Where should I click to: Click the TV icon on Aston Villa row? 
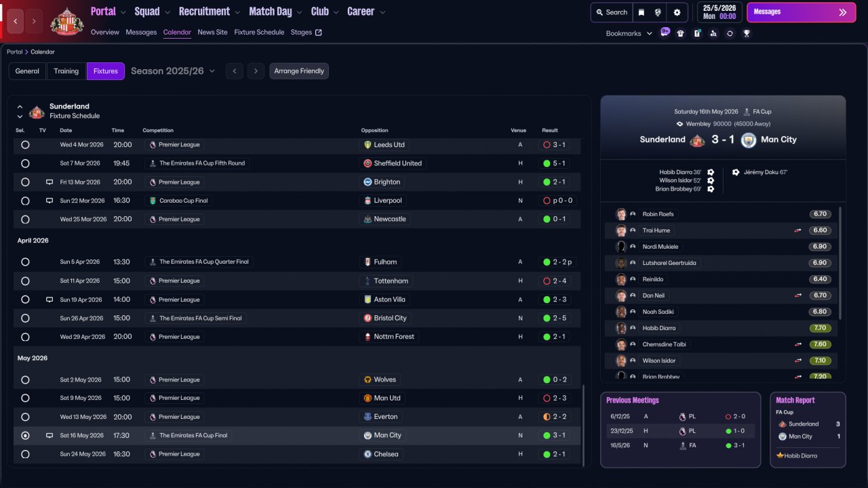click(49, 300)
